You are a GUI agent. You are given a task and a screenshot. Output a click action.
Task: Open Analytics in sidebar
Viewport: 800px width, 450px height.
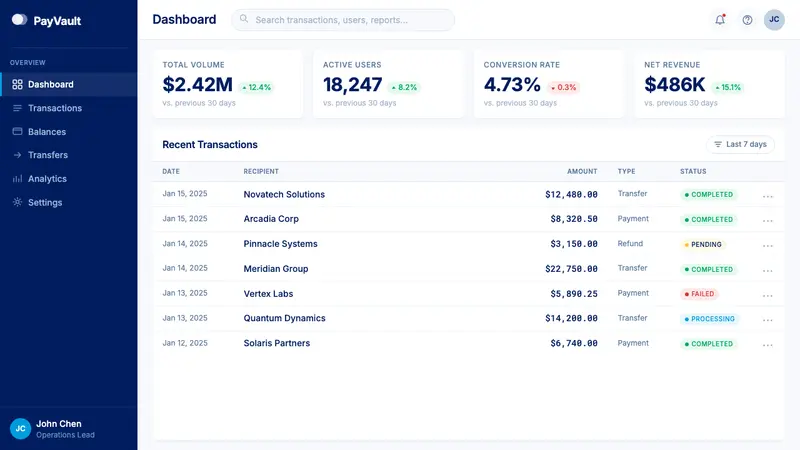(68, 179)
